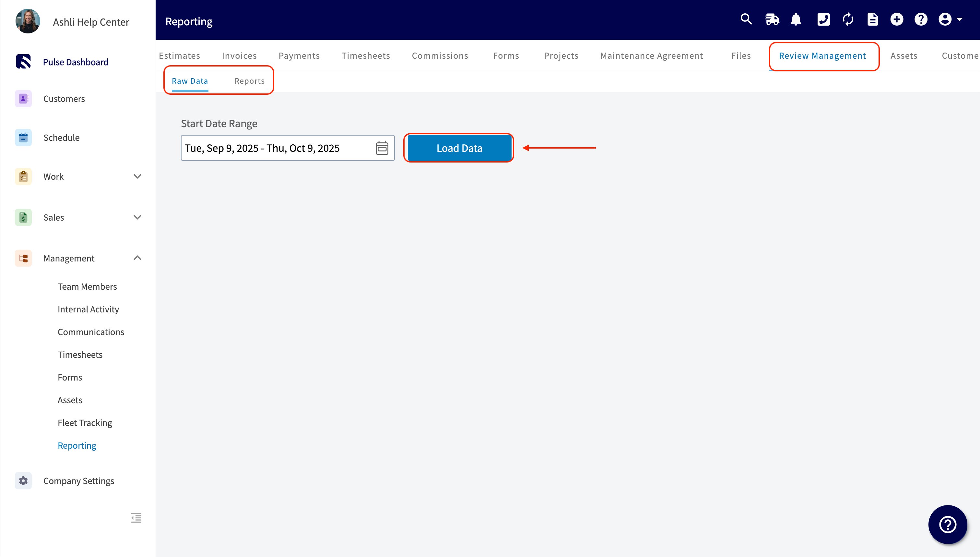Switch to the Timesheets report tab
980x557 pixels.
pyautogui.click(x=366, y=56)
